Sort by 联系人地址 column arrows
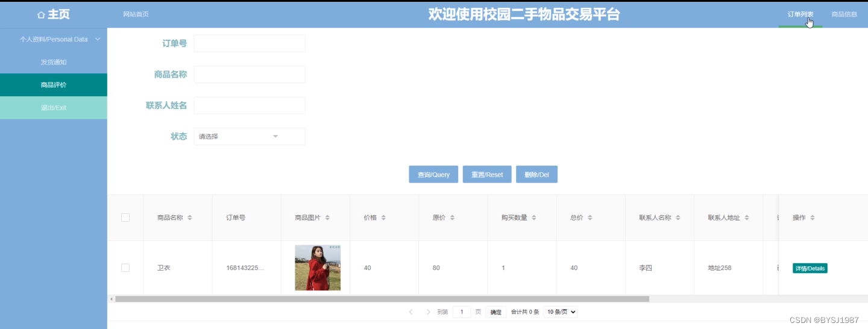The image size is (868, 329). [x=747, y=218]
